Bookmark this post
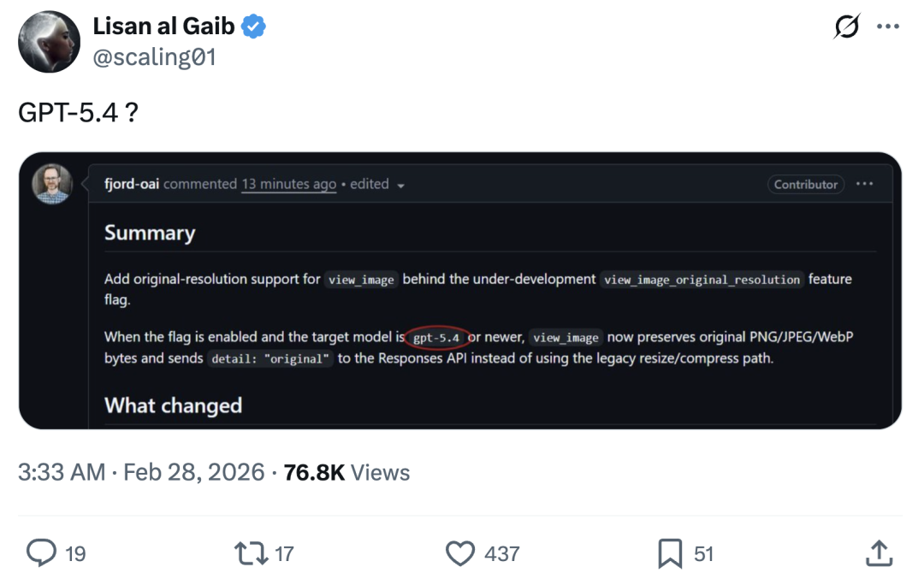924x579 pixels. tap(670, 553)
